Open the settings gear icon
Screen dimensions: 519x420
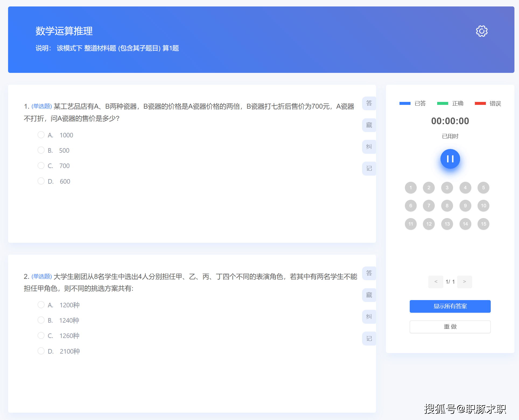coord(482,31)
